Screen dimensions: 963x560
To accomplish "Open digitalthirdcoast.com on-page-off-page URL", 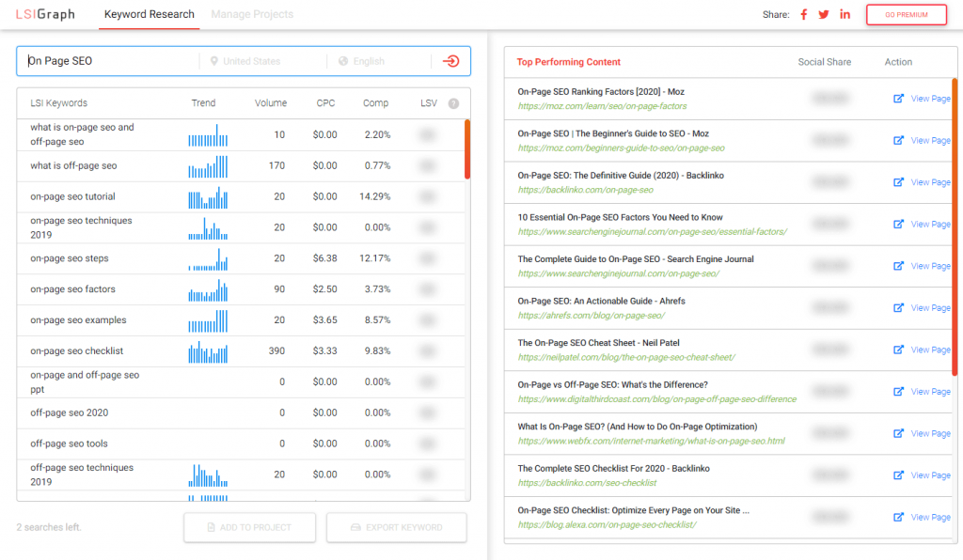I will coord(657,399).
